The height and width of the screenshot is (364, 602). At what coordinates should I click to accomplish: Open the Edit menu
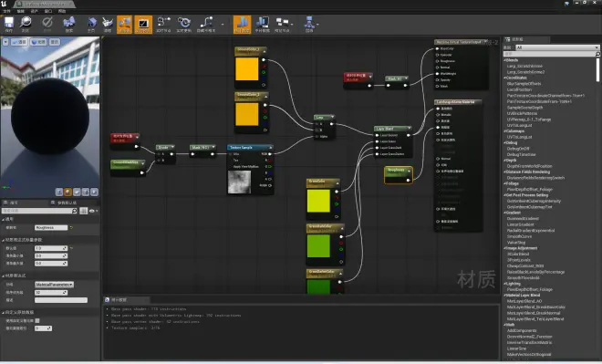[21, 11]
